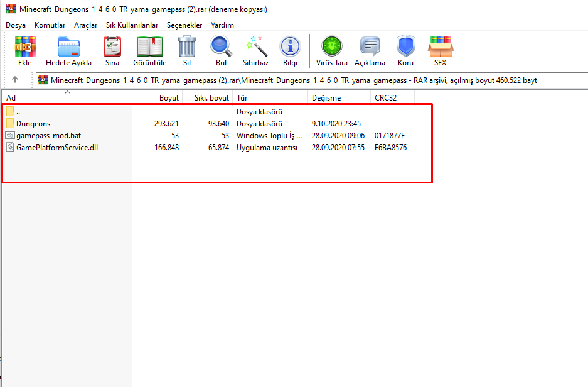Sort by the Değişme column header

[339, 97]
